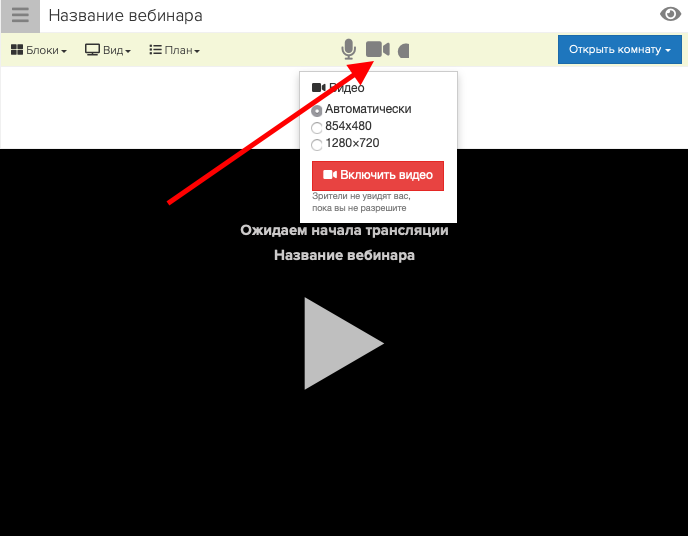
Task: Click Открыть комнату button
Action: pos(620,50)
